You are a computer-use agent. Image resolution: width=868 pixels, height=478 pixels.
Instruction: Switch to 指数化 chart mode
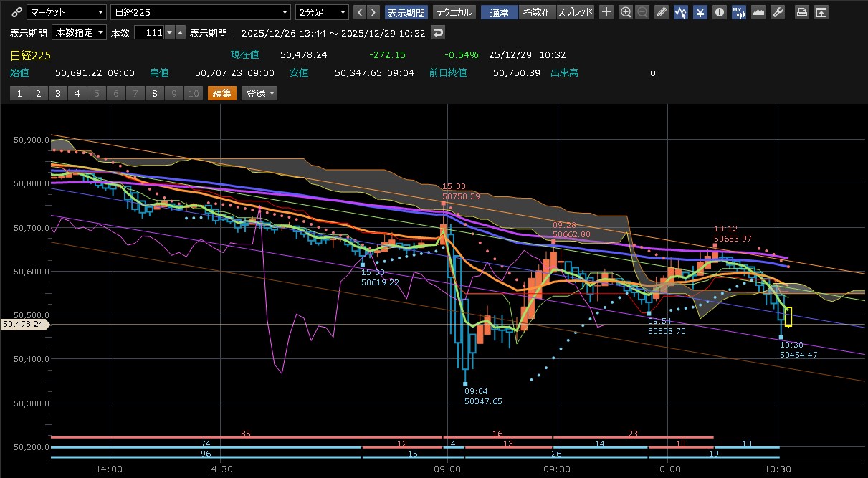[x=538, y=12]
